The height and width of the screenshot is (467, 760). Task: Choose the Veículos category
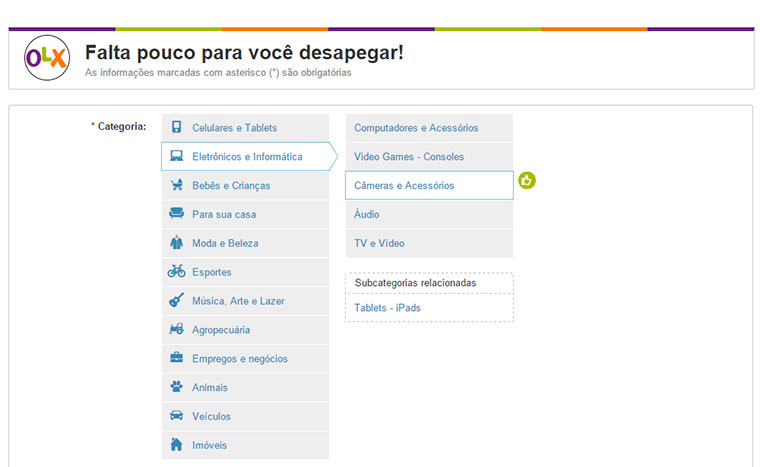tap(211, 416)
